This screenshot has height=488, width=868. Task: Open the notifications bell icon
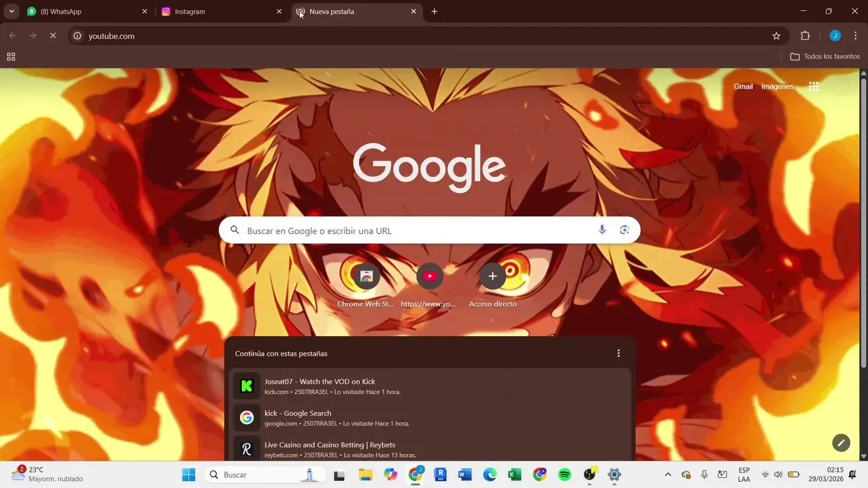852,474
